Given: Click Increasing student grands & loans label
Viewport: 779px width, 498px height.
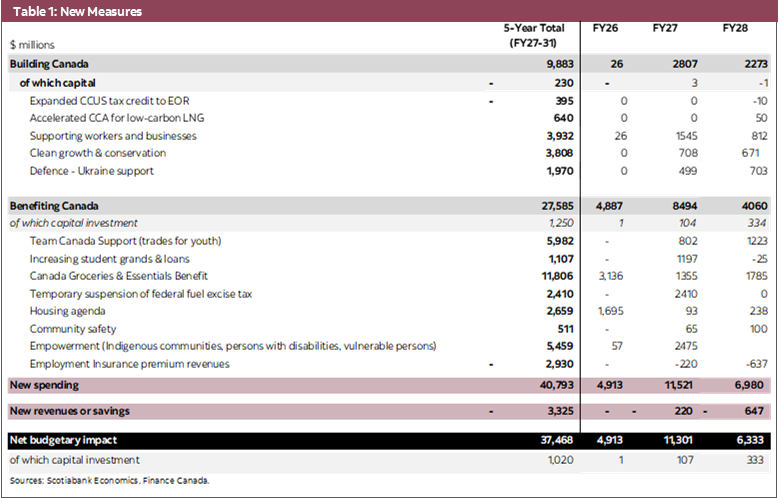Looking at the screenshot, I should pyautogui.click(x=118, y=258).
